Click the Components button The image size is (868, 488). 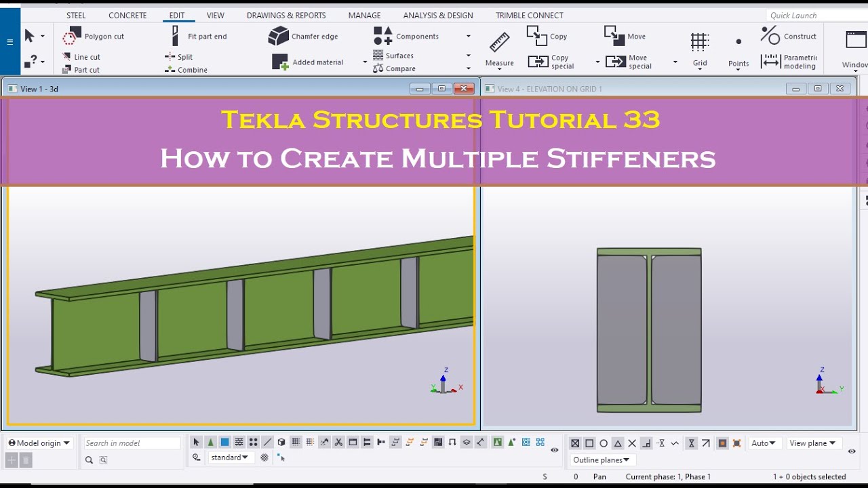(407, 37)
